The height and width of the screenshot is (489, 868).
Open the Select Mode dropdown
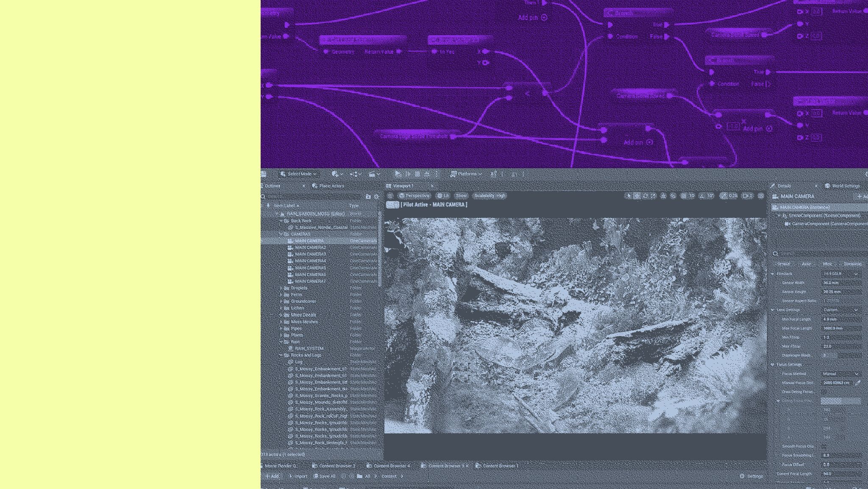298,174
